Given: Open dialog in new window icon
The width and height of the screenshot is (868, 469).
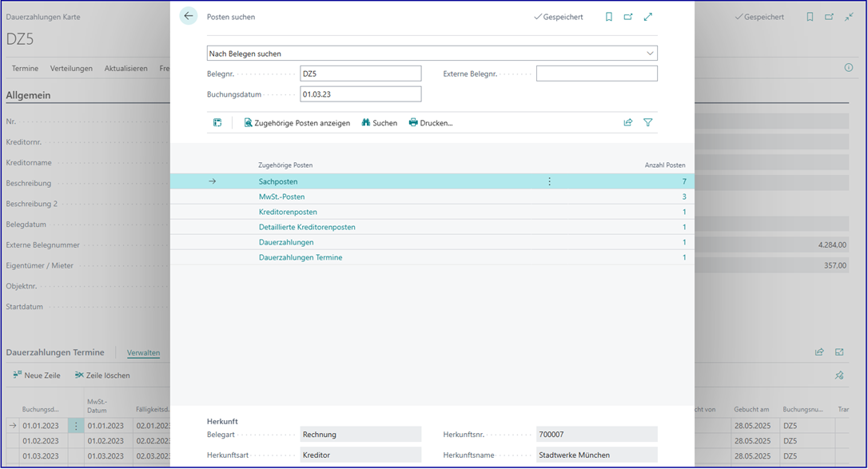Looking at the screenshot, I should click(628, 17).
